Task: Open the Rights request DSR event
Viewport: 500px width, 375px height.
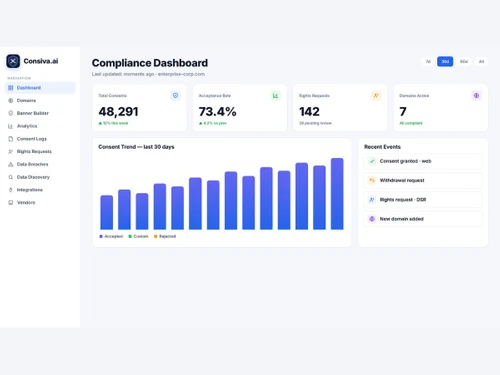Action: click(x=423, y=200)
